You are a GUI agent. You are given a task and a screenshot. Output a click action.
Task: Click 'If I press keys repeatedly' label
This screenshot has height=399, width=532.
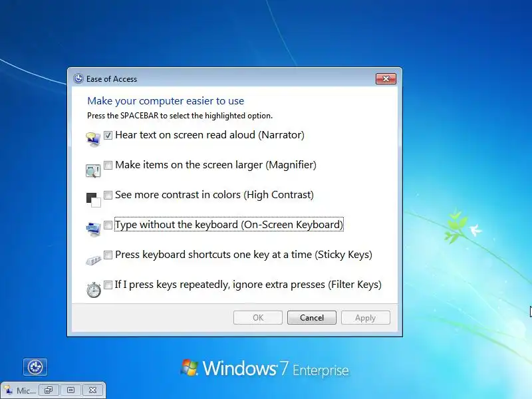pyautogui.click(x=172, y=285)
